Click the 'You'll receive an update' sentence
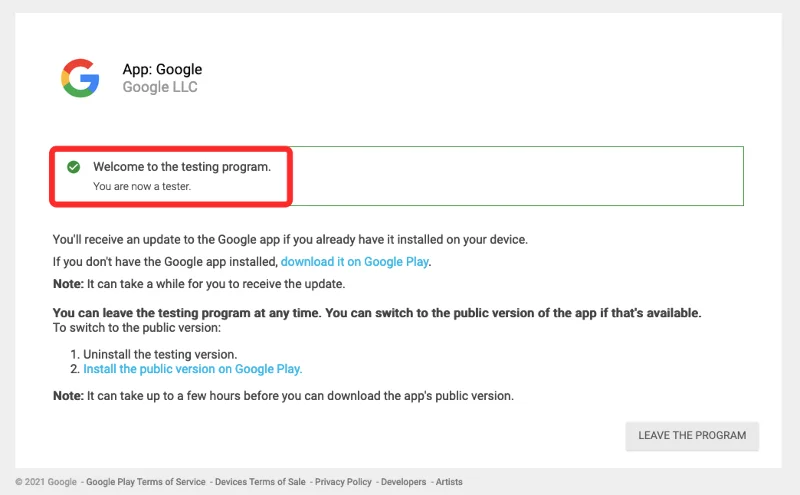Image resolution: width=800 pixels, height=495 pixels. tap(289, 240)
